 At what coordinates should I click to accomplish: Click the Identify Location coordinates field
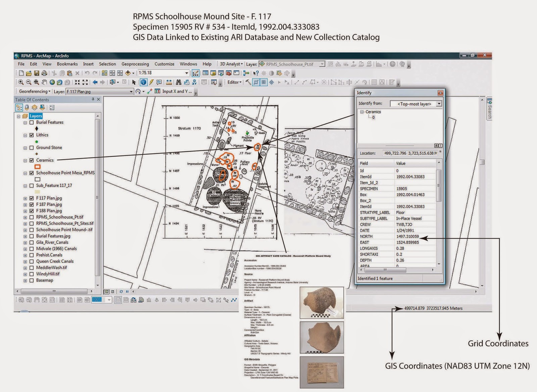click(x=410, y=153)
